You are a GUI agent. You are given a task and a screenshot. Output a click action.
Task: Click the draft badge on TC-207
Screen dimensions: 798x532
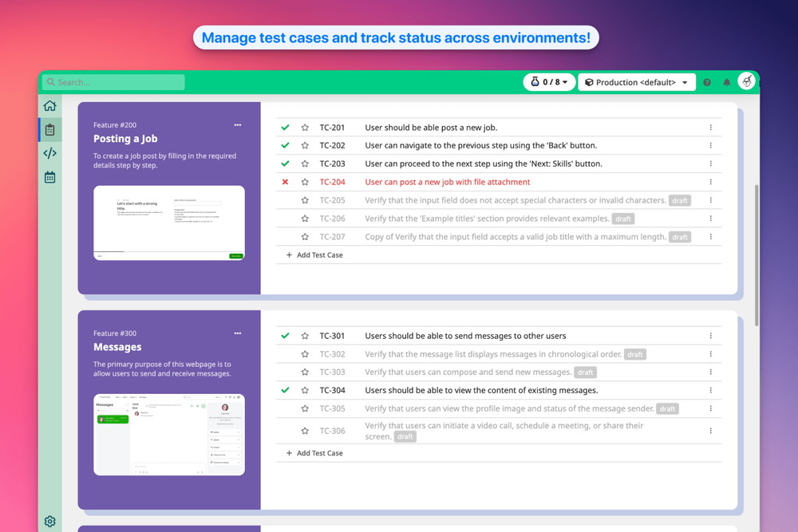point(679,237)
